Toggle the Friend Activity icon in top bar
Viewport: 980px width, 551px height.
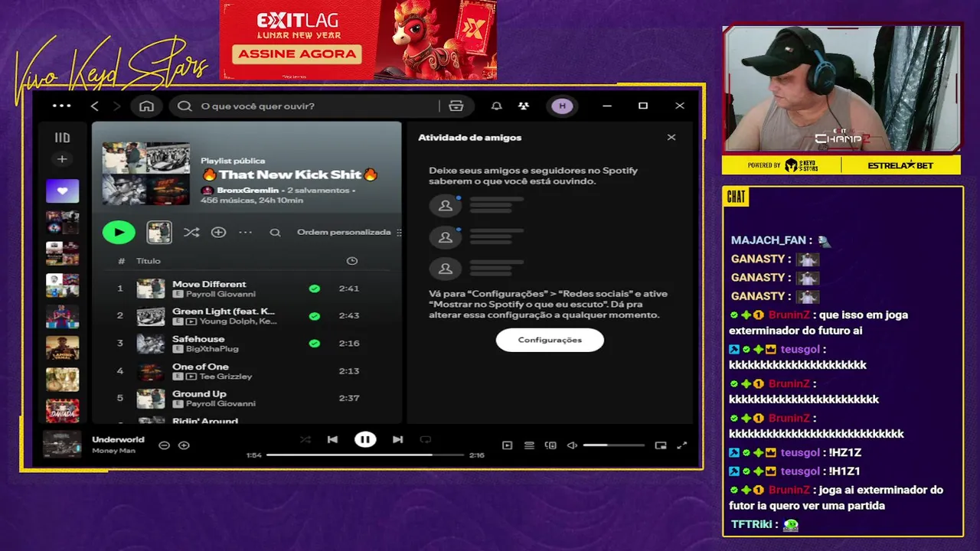pyautogui.click(x=524, y=106)
